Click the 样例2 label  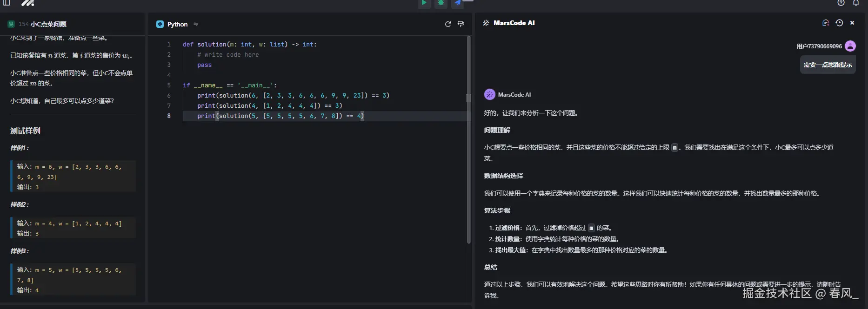pyautogui.click(x=20, y=204)
